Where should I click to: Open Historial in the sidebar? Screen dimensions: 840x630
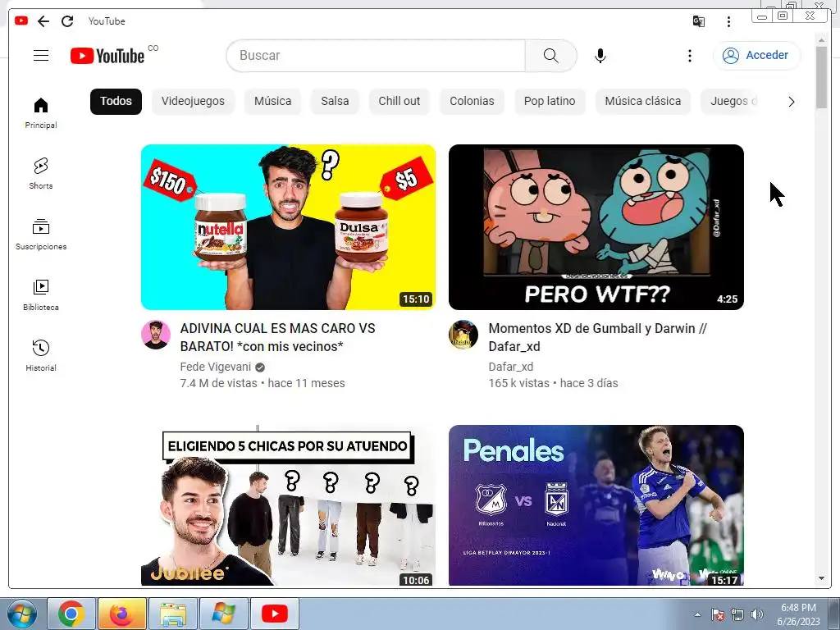[41, 355]
